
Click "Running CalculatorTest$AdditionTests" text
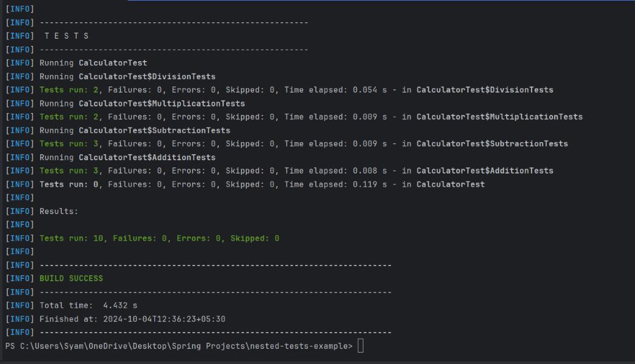click(128, 157)
